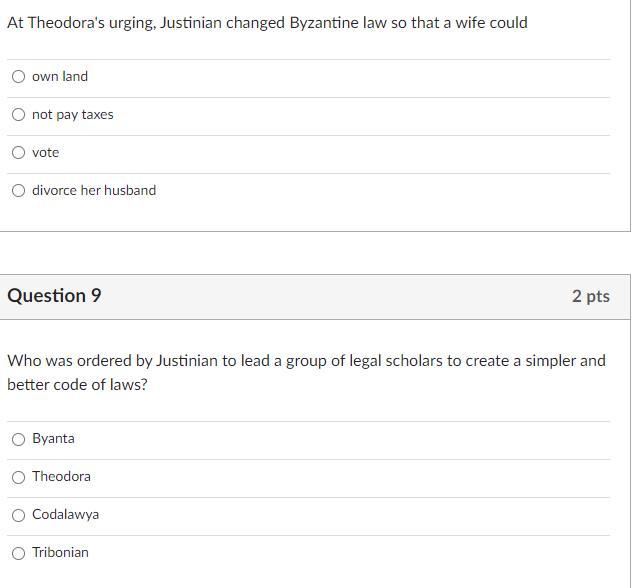Choose 'Theodora' radio option in Question 9
Viewport: 632px width, 588px height.
click(18, 476)
